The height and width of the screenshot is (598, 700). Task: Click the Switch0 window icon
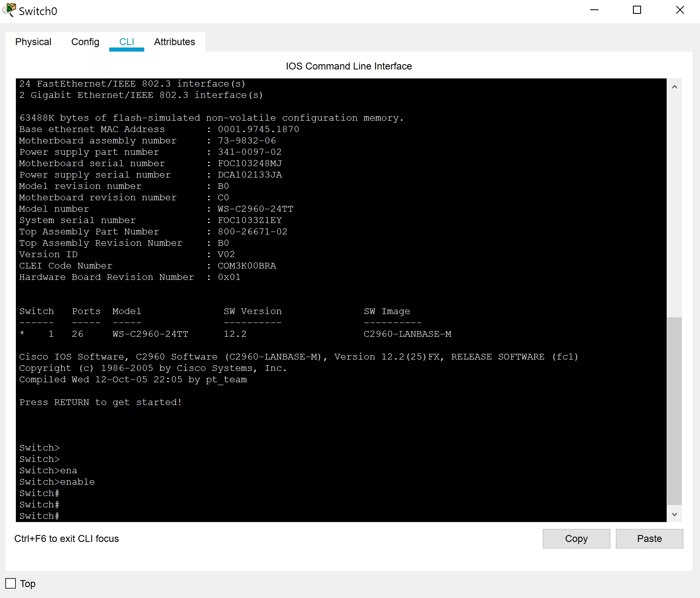pos(9,10)
